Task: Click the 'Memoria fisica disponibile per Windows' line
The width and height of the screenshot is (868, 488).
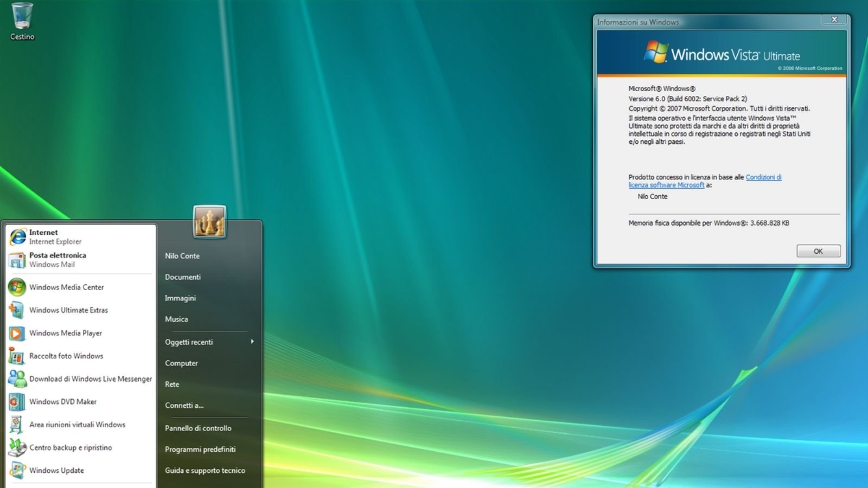Action: [x=709, y=223]
